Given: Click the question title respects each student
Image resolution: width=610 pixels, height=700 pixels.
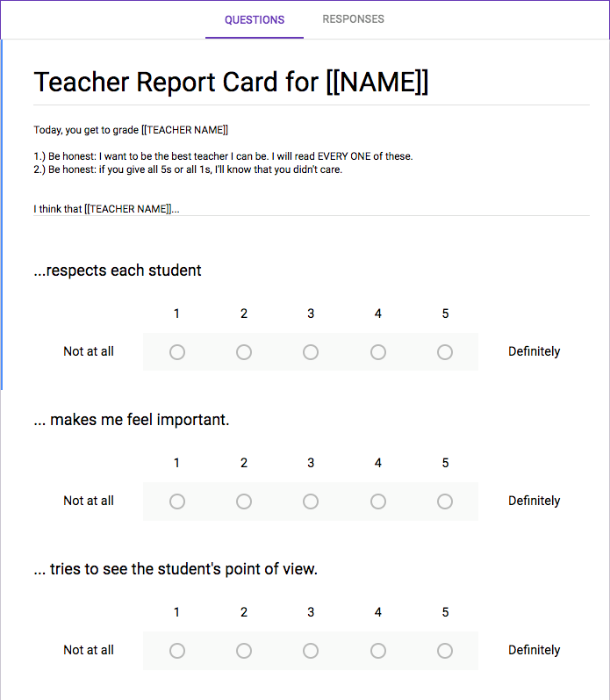Looking at the screenshot, I should click(x=118, y=271).
